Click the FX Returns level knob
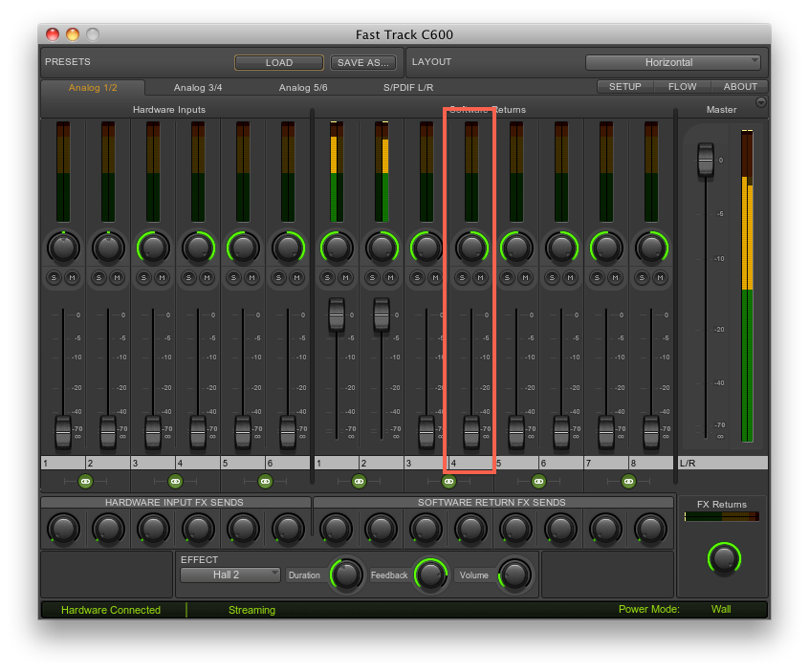This screenshot has height=672, width=809. (724, 558)
